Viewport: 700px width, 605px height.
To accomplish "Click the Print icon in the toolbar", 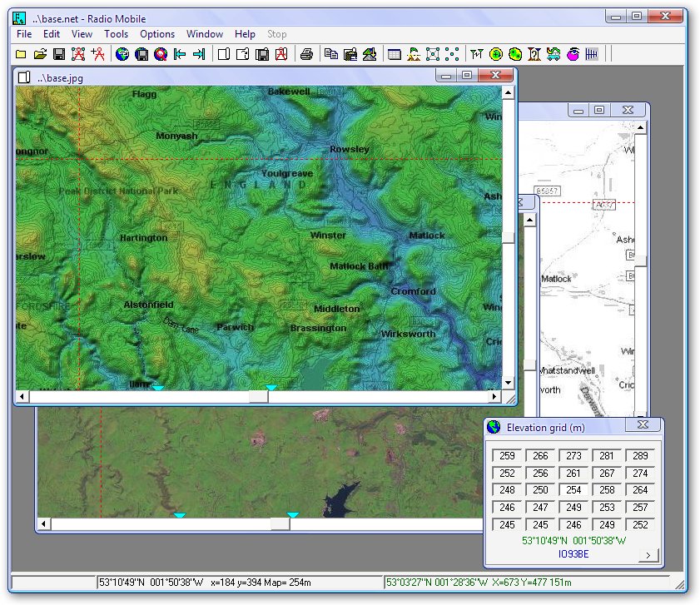I will [306, 55].
